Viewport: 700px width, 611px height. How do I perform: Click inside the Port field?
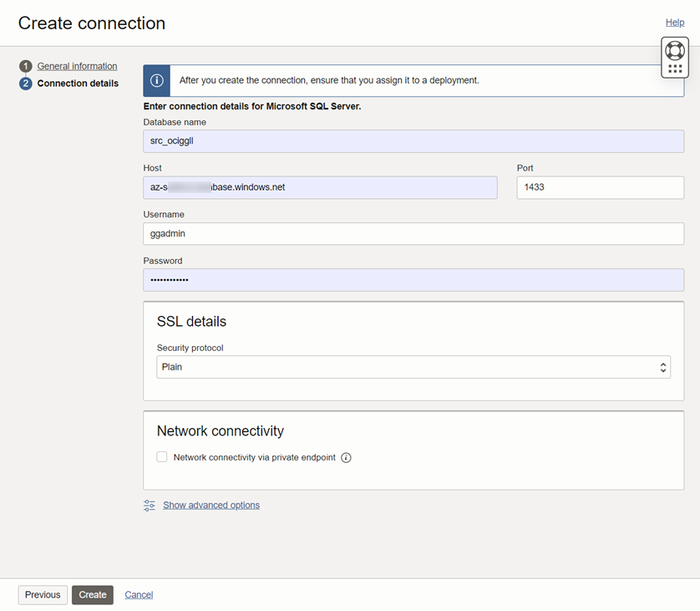599,187
